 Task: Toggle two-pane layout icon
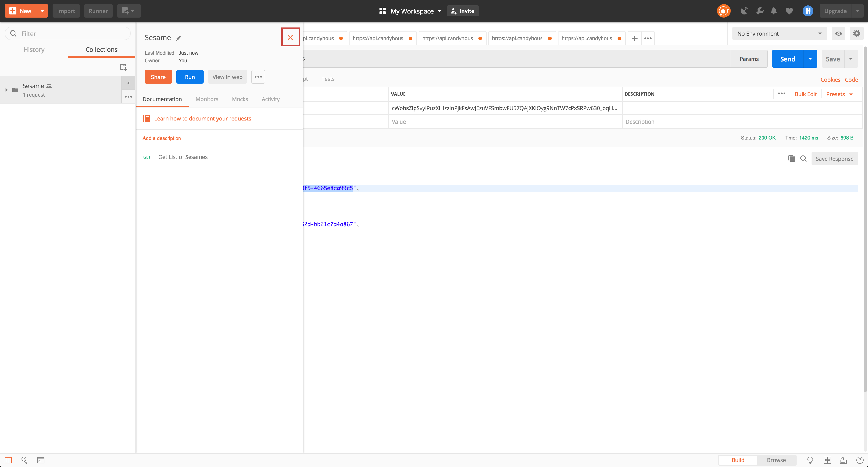pyautogui.click(x=827, y=460)
